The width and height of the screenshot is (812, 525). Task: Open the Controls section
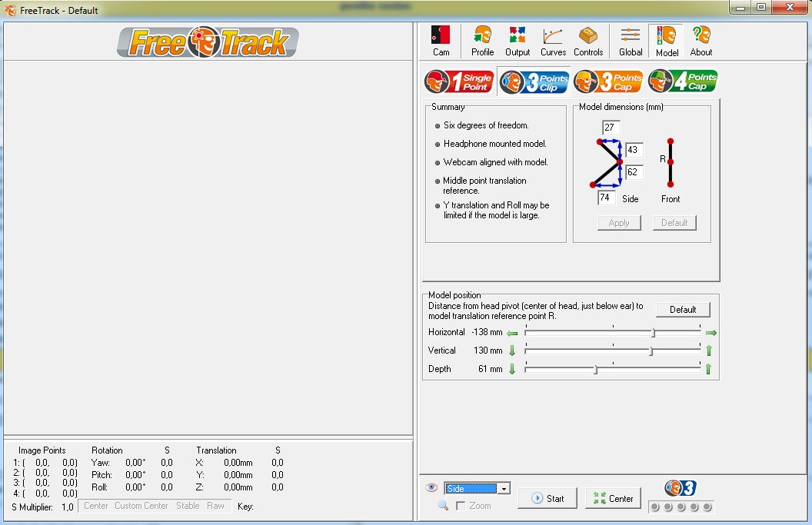tap(588, 41)
